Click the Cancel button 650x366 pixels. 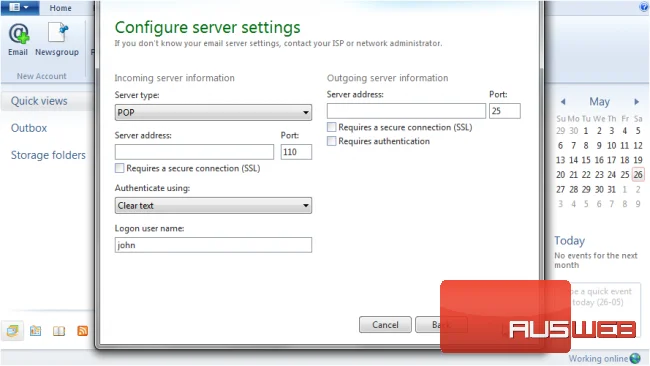coord(385,325)
